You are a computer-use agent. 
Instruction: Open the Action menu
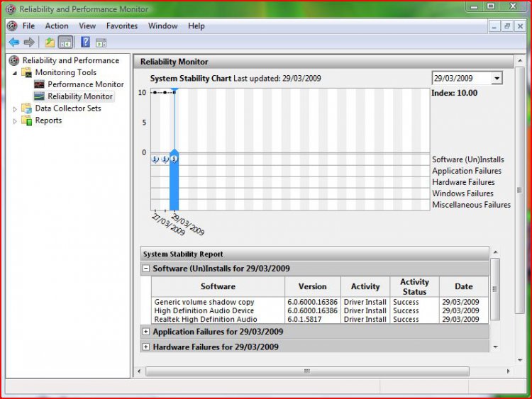(57, 26)
